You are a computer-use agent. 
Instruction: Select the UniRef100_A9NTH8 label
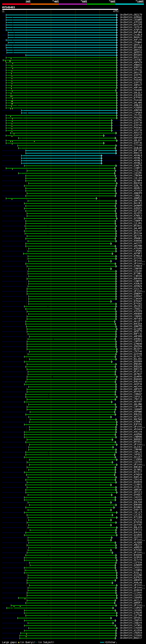coord(131,110)
